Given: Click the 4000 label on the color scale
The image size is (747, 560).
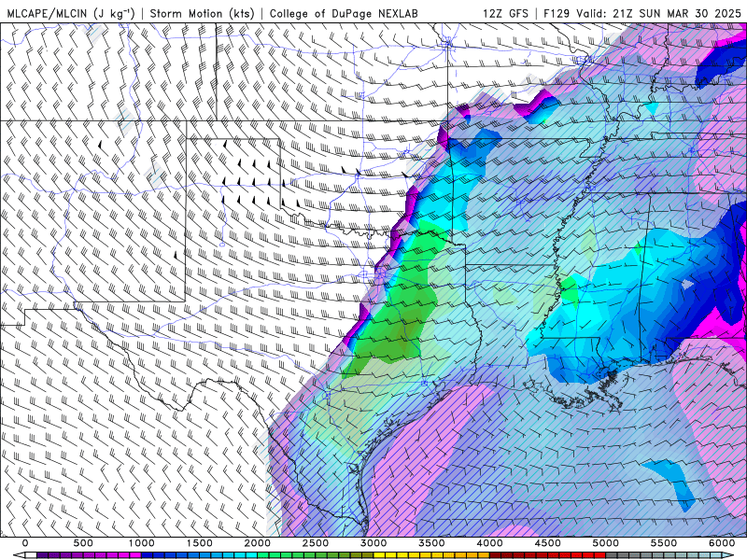Looking at the screenshot, I should (x=490, y=543).
